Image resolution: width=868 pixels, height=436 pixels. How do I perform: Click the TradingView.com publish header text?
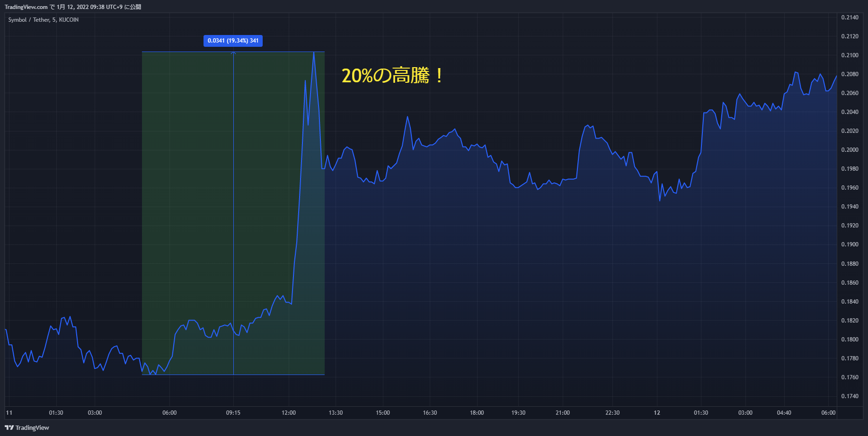73,7
